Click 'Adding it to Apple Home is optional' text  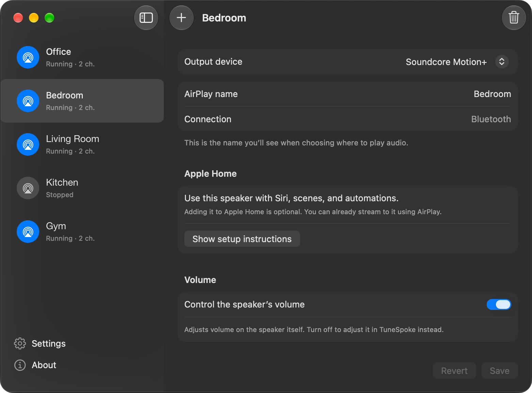pyautogui.click(x=313, y=212)
